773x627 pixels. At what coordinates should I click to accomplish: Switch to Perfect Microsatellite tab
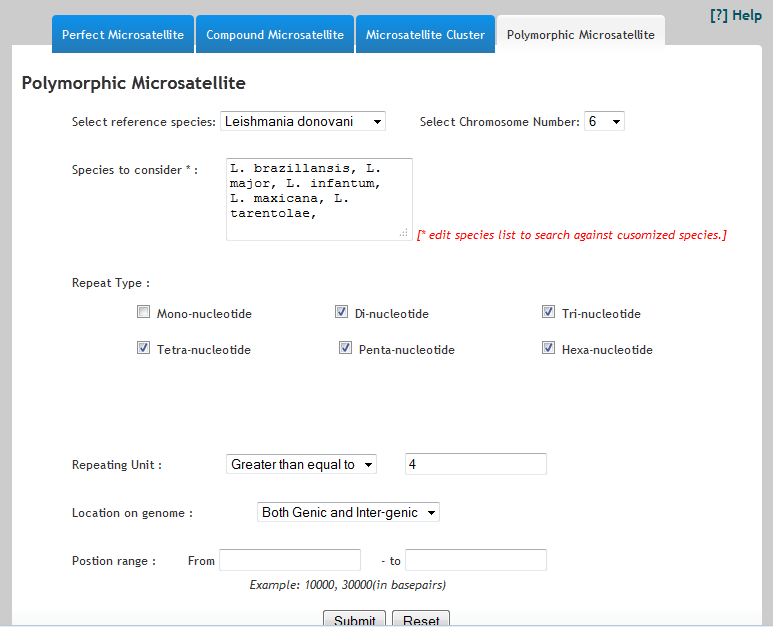(x=122, y=35)
